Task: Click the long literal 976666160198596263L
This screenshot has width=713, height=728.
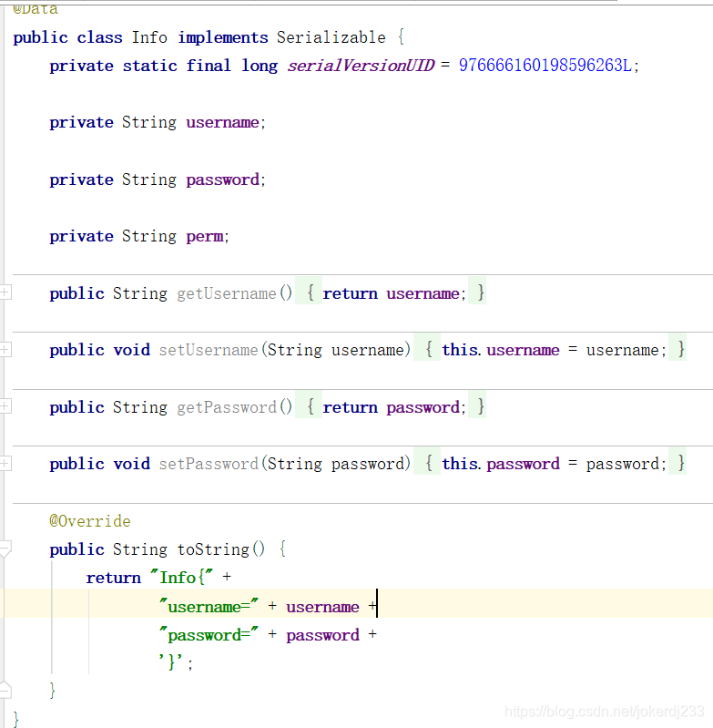Action: pos(545,66)
